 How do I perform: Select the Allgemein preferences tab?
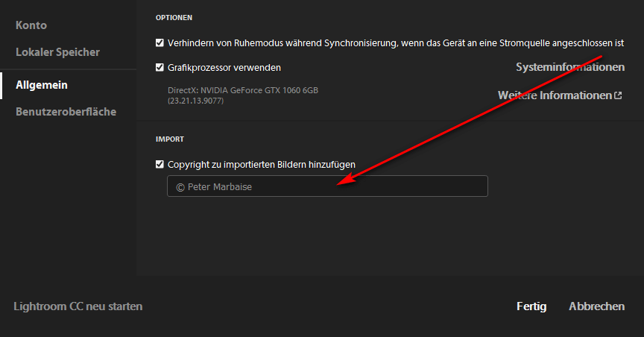(42, 85)
